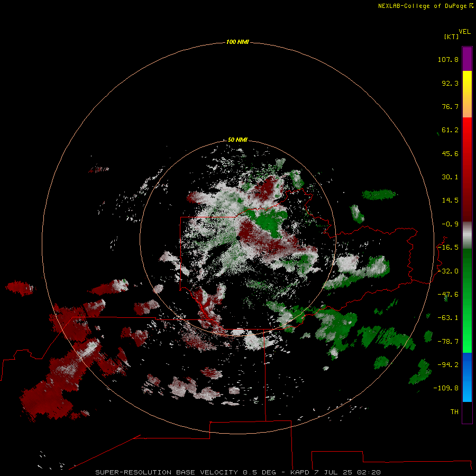The image size is (476, 476).
Task: Click the -63.1 legend value
Action: (448, 318)
